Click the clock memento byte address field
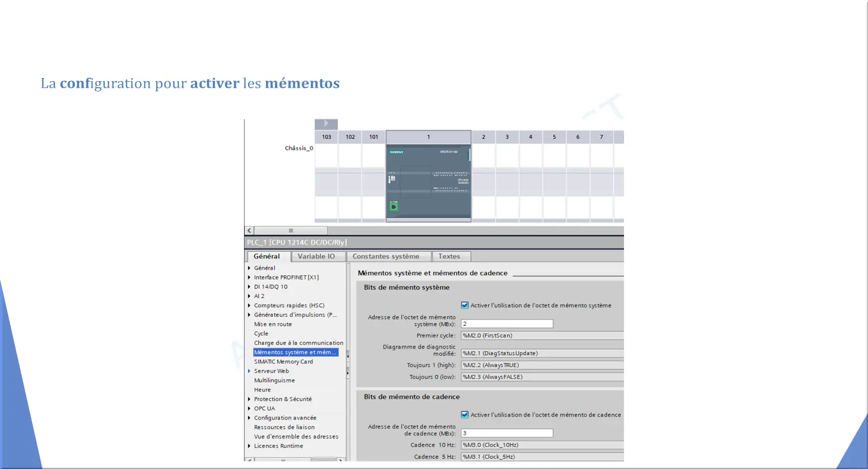This screenshot has width=868, height=469. pyautogui.click(x=507, y=433)
